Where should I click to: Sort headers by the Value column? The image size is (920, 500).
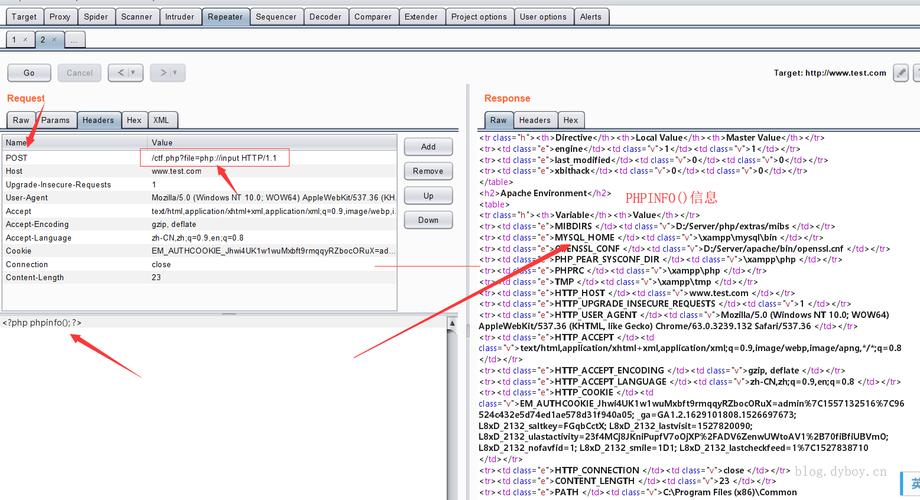coord(272,142)
